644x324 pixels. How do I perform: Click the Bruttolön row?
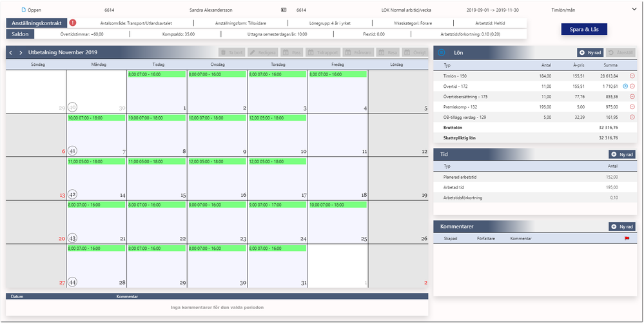536,127
